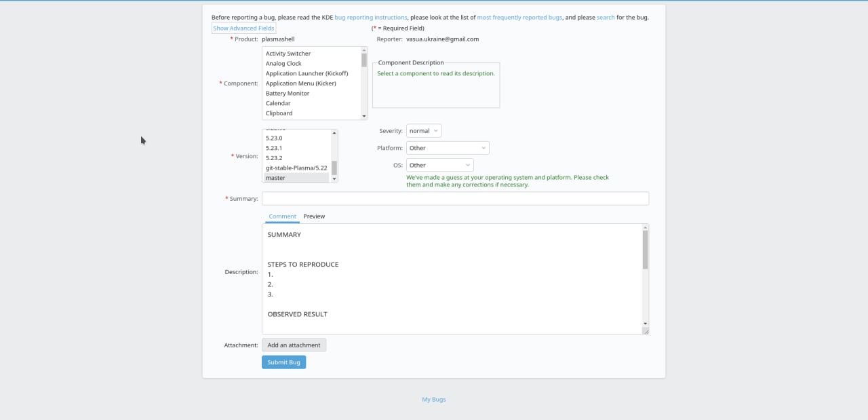Viewport: 868px width, 420px height.
Task: Click the Description scrollbar thumb
Action: click(646, 250)
